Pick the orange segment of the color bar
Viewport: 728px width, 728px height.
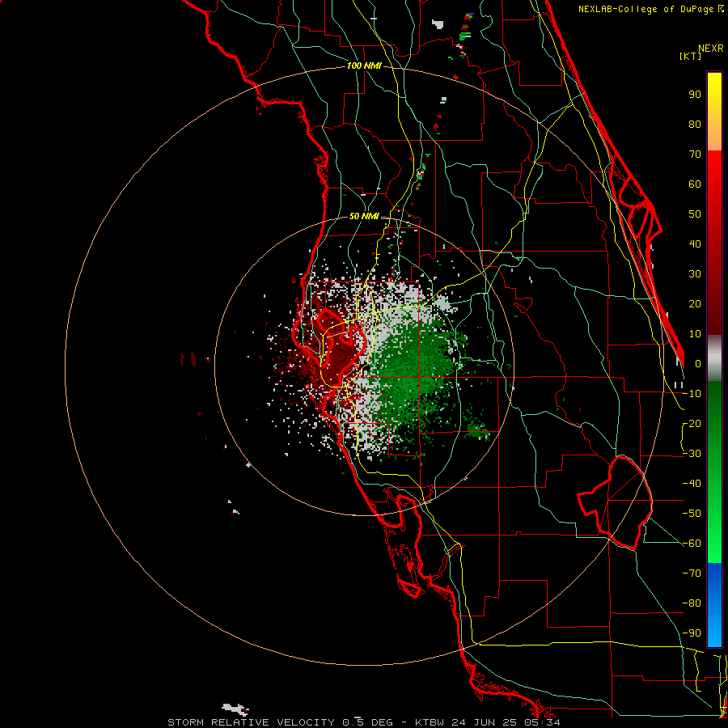click(714, 139)
